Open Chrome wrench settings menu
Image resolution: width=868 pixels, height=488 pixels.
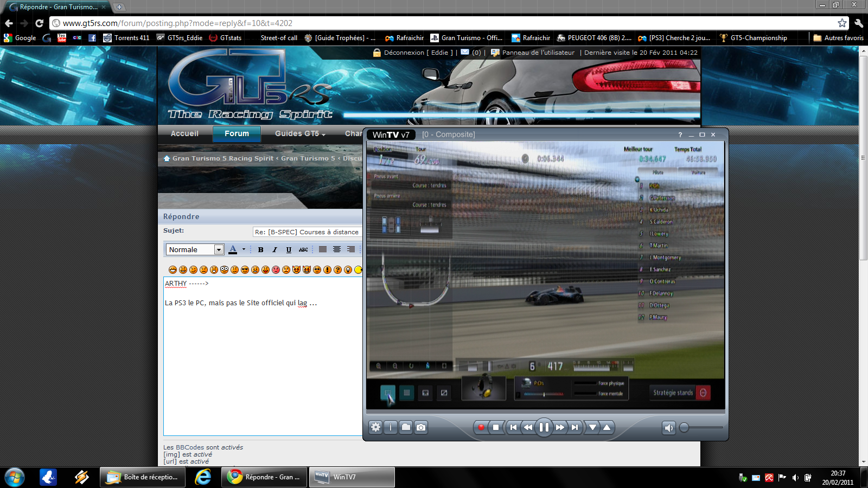859,23
